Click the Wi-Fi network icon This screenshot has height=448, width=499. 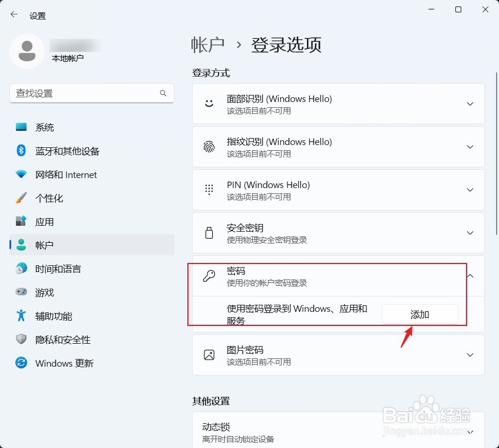tap(21, 174)
